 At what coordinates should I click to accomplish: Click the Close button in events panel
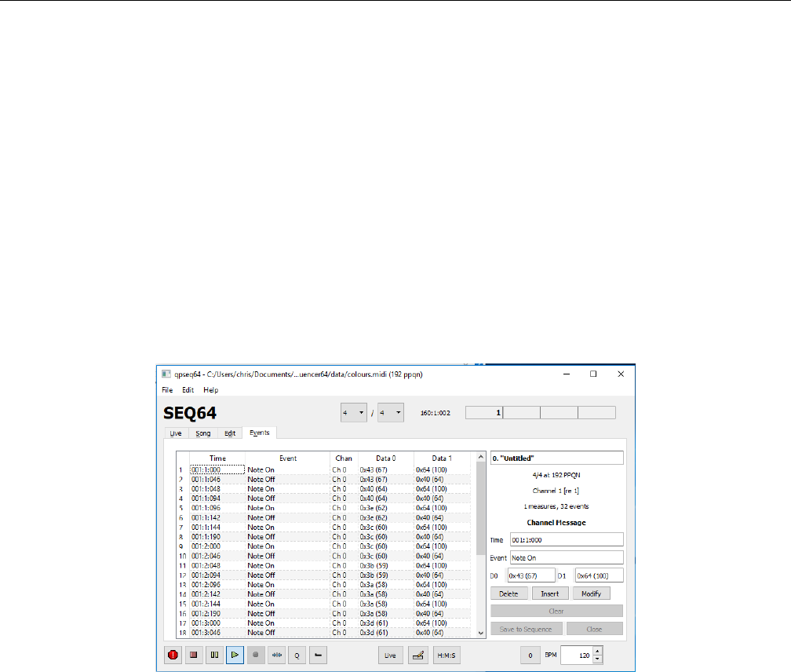[594, 629]
